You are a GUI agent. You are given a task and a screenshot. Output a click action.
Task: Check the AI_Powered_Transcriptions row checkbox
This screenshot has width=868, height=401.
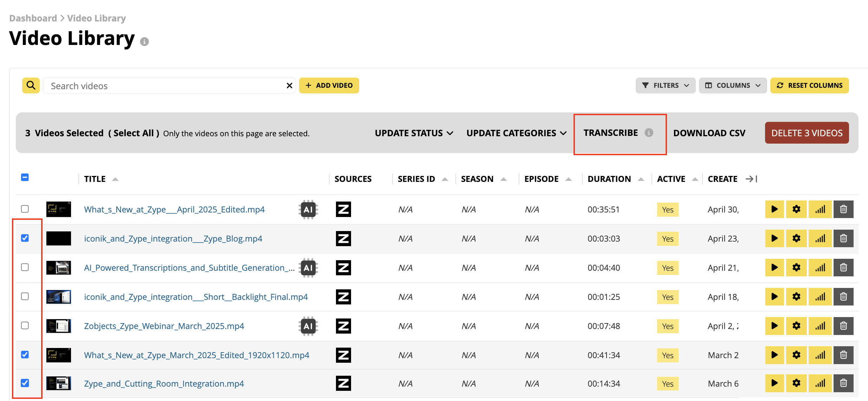25,267
